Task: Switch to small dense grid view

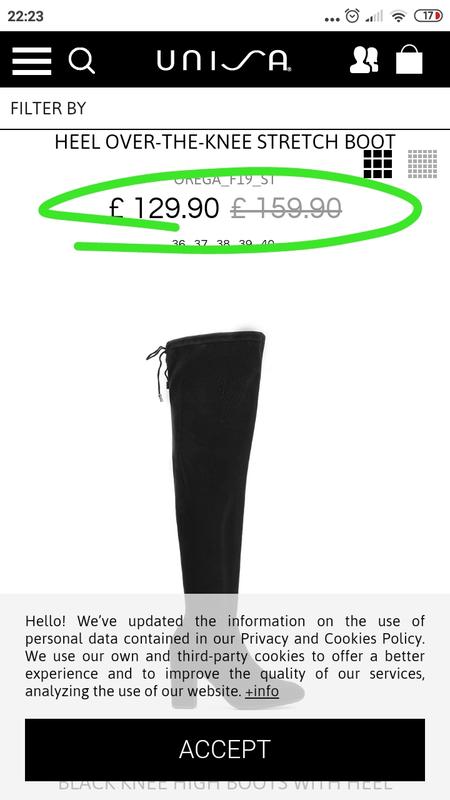Action: (x=422, y=164)
